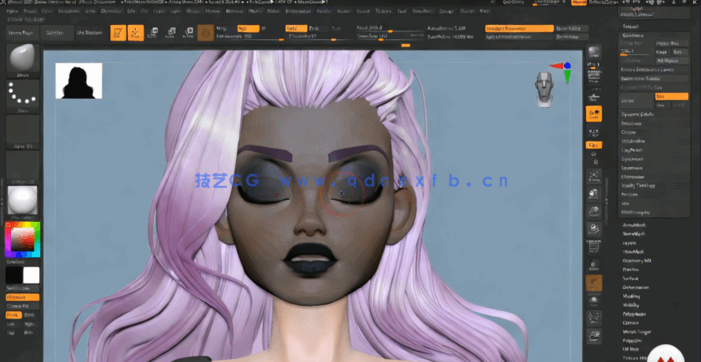Adjust the Rgb Intensity slider
Viewport: 701px width, 362px height.
coord(249,37)
